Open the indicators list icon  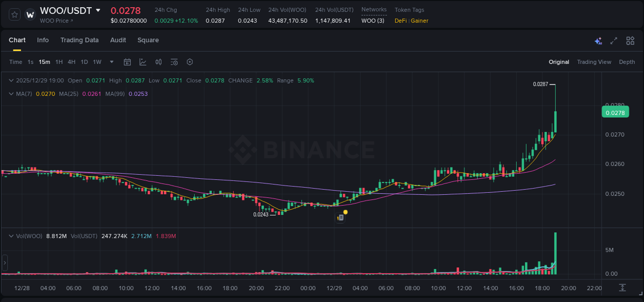174,62
